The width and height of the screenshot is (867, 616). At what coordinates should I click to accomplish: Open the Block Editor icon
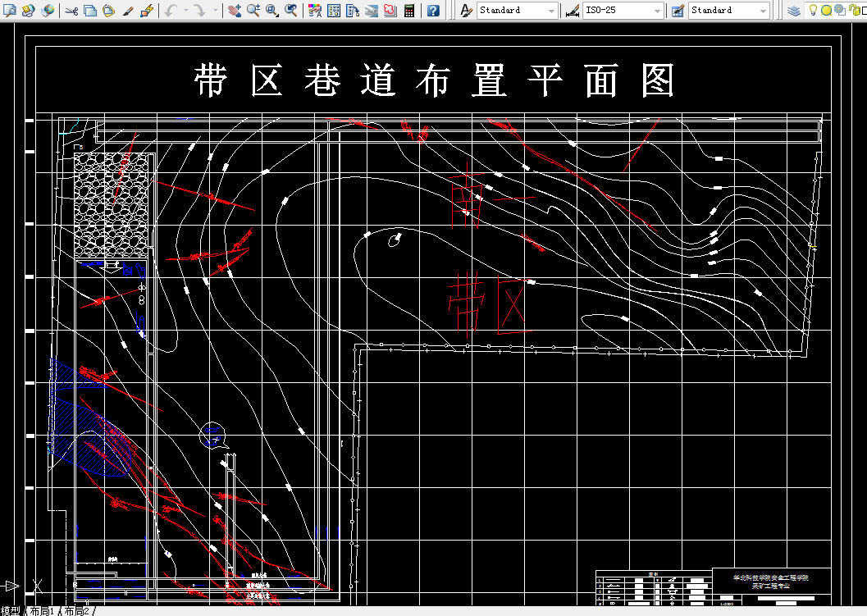coord(147,10)
